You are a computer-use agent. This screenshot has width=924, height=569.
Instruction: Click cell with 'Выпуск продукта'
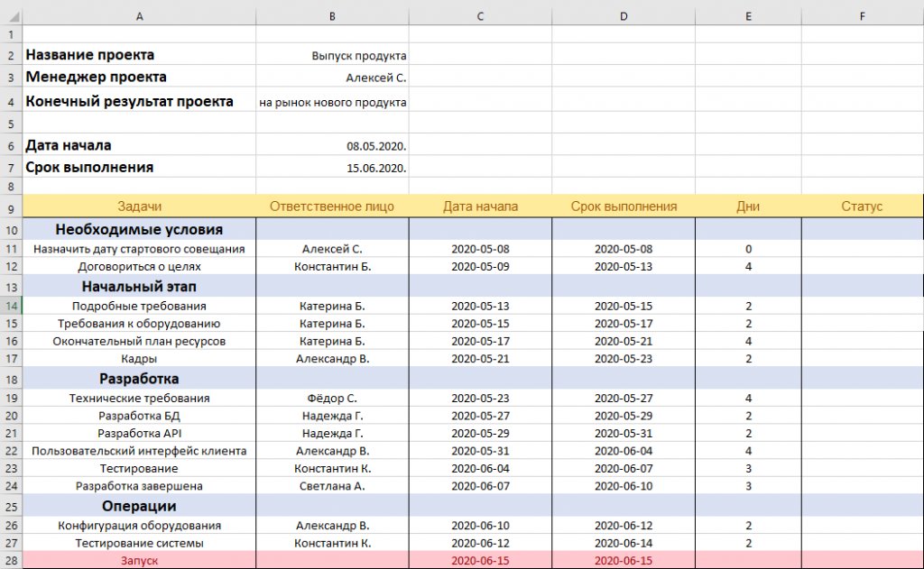coord(332,55)
